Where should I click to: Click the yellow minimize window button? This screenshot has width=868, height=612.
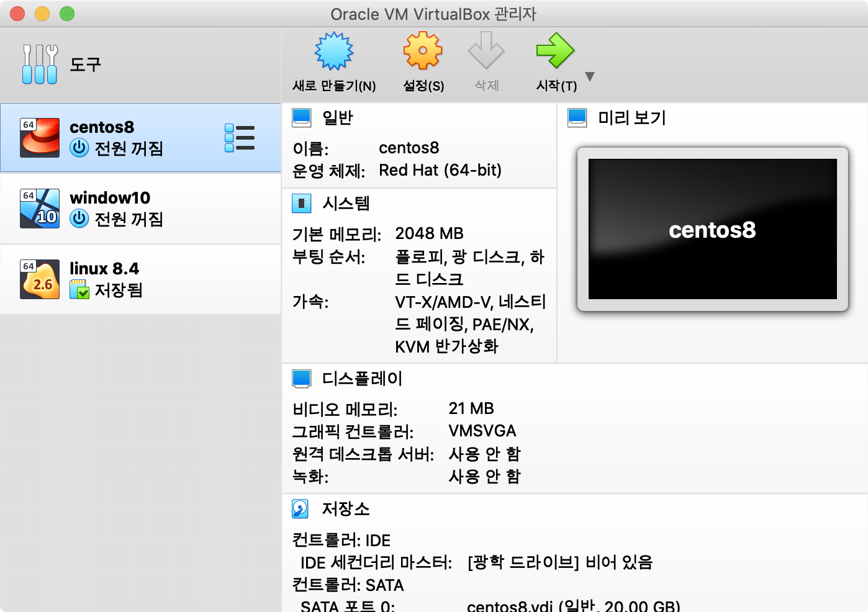(42, 14)
